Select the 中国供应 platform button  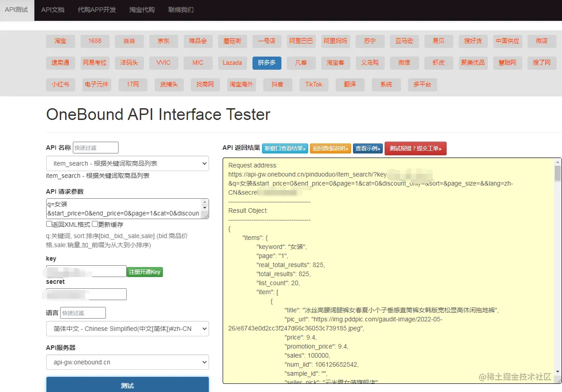508,41
